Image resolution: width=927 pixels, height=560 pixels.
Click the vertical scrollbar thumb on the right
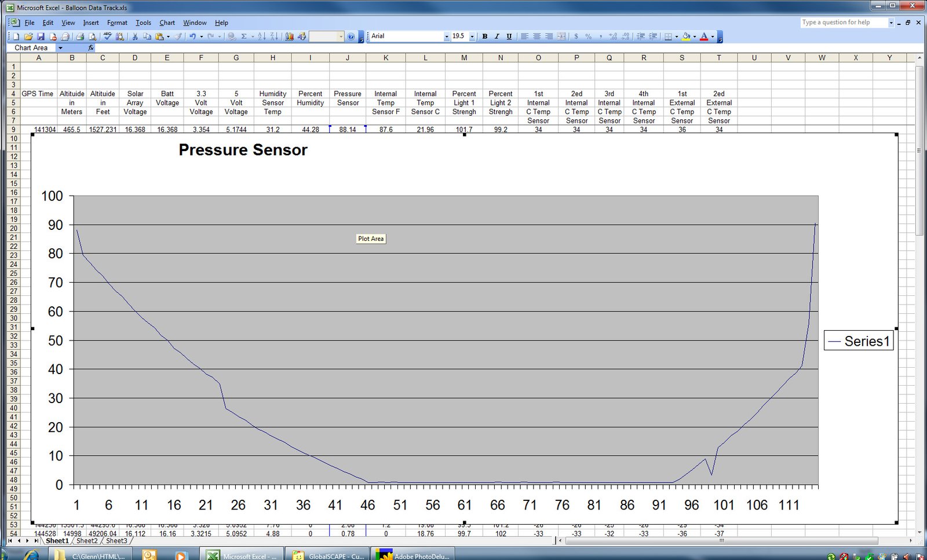(919, 151)
